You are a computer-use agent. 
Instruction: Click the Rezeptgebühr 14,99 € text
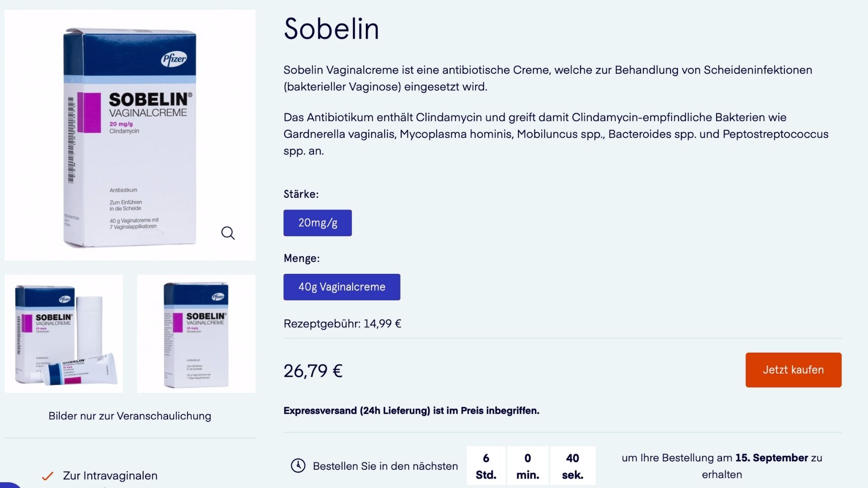point(342,324)
